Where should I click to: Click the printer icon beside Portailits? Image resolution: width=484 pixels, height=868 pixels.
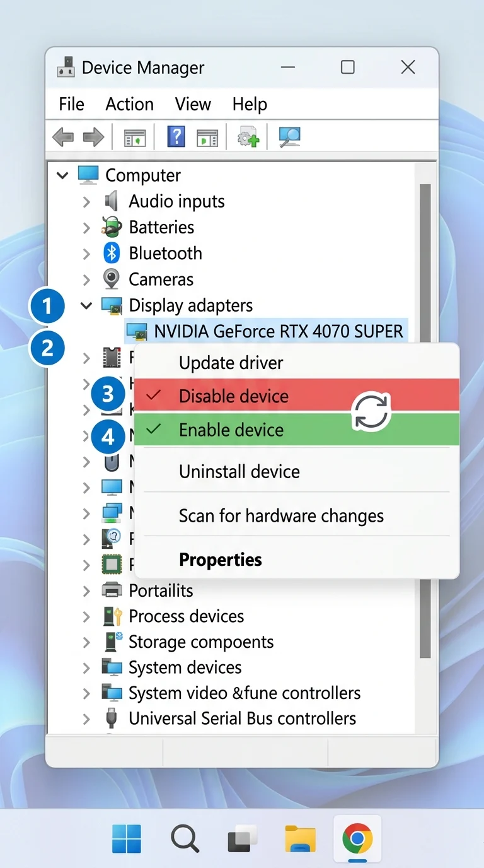point(112,590)
